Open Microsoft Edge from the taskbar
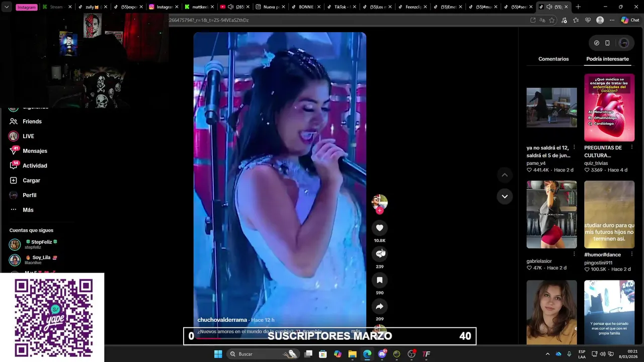 coord(367,354)
